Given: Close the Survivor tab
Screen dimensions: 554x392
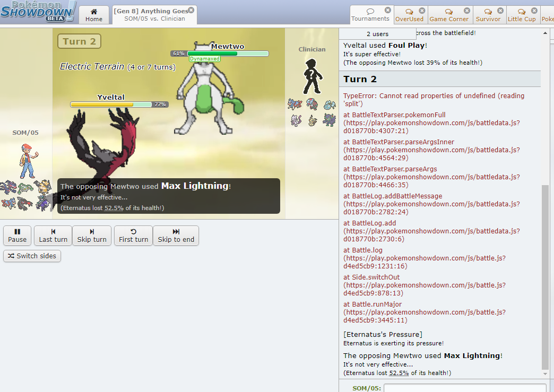Looking at the screenshot, I should click(500, 11).
